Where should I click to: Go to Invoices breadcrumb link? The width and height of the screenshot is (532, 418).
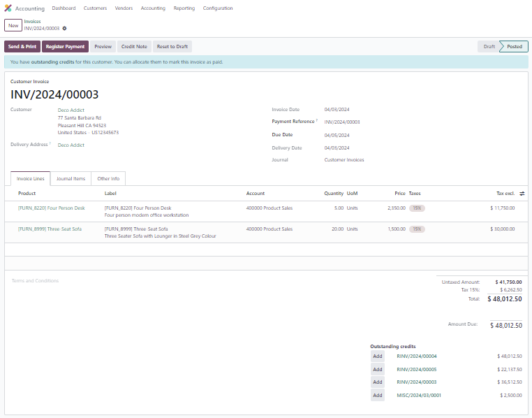[x=32, y=22]
